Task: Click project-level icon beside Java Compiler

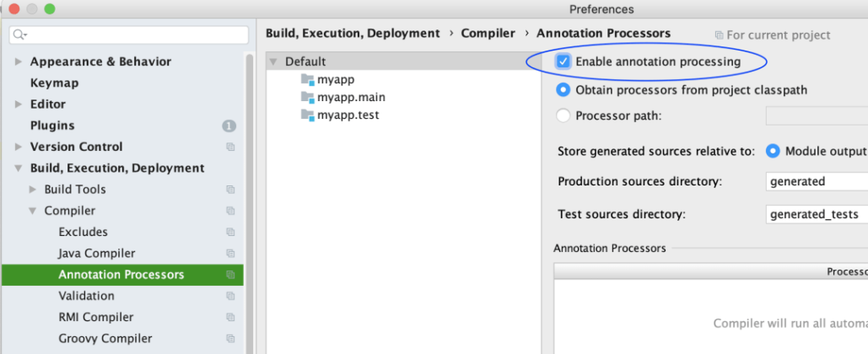Action: [230, 254]
